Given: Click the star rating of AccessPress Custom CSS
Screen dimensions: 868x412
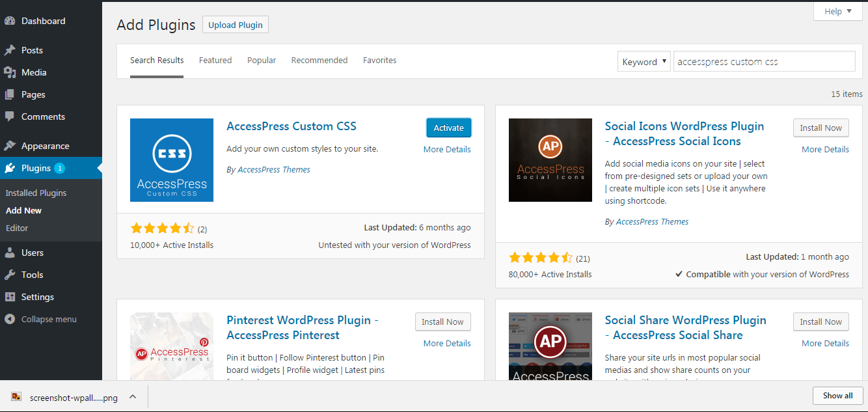Looking at the screenshot, I should (x=162, y=228).
